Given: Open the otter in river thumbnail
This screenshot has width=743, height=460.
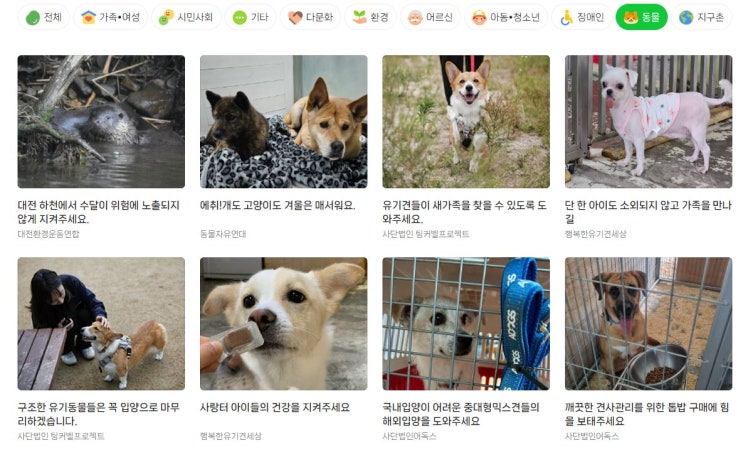Looking at the screenshot, I should coord(101,122).
